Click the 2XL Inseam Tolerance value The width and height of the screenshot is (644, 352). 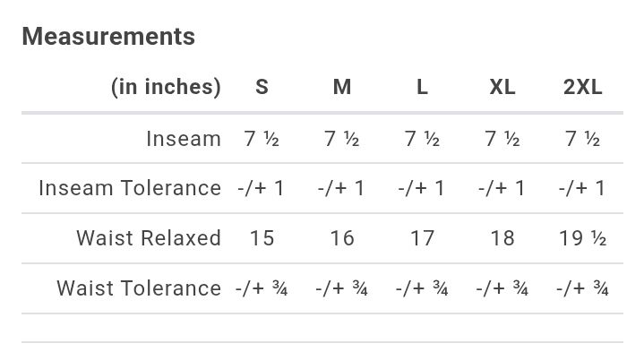click(x=582, y=188)
